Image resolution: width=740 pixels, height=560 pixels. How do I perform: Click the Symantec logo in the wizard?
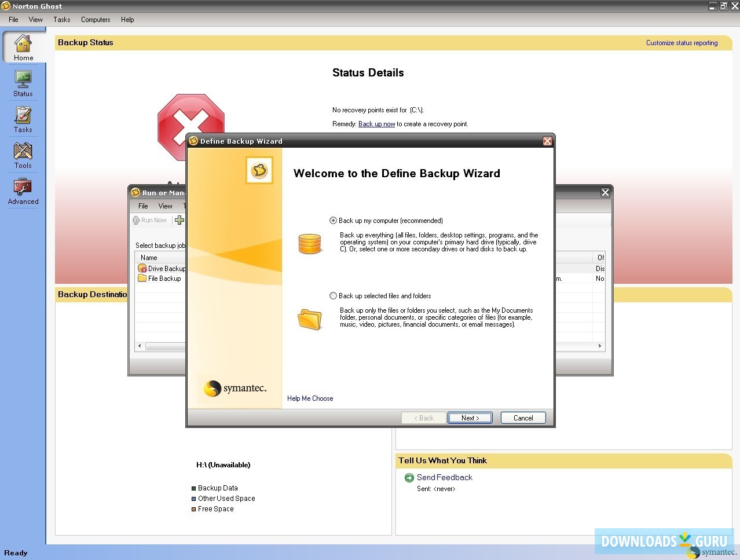236,388
